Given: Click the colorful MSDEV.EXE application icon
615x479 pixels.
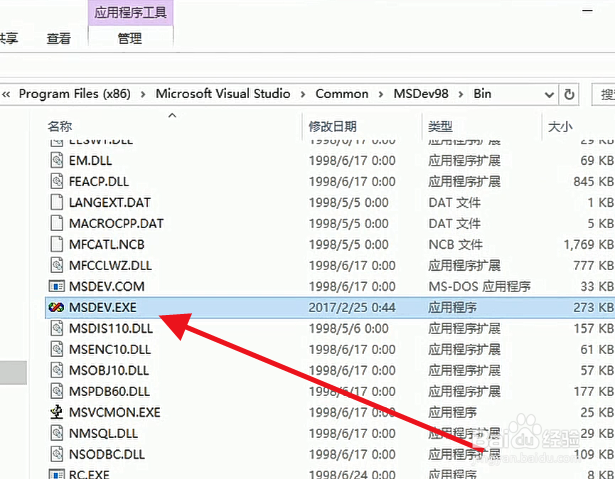Looking at the screenshot, I should pyautogui.click(x=56, y=307).
